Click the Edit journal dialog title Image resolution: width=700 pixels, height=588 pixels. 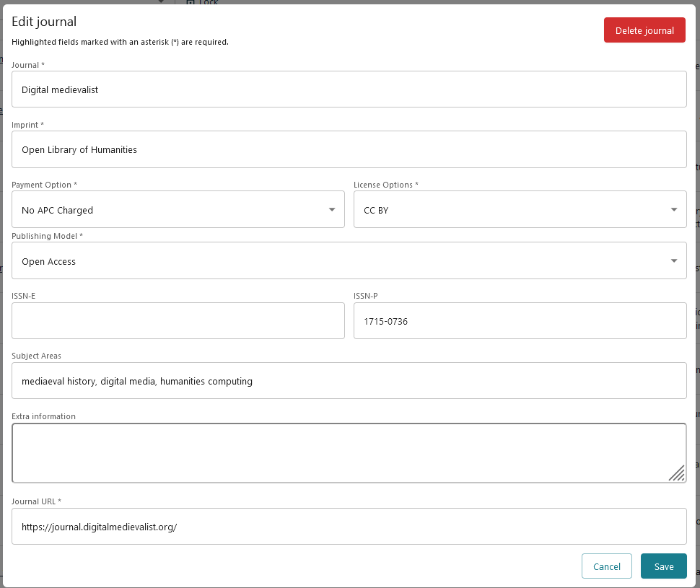[x=44, y=22]
